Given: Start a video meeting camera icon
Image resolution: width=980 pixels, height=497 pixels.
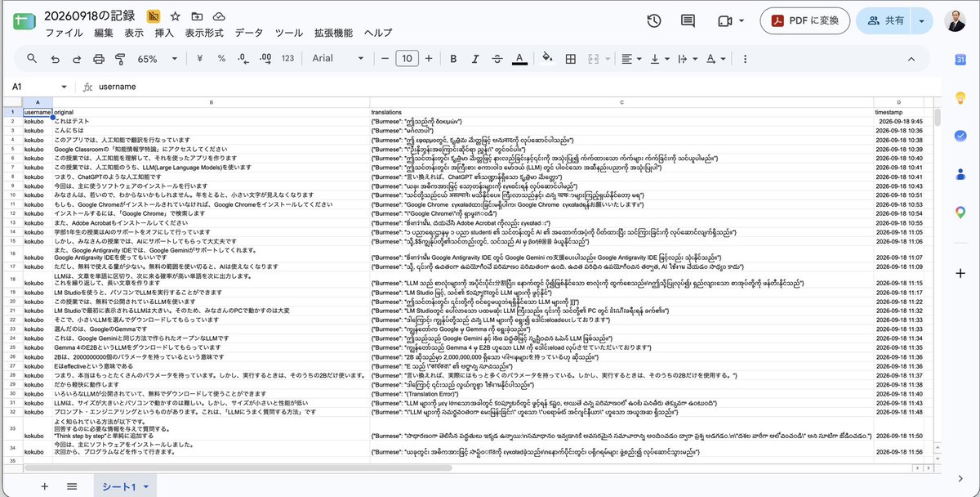Looking at the screenshot, I should 724,21.
